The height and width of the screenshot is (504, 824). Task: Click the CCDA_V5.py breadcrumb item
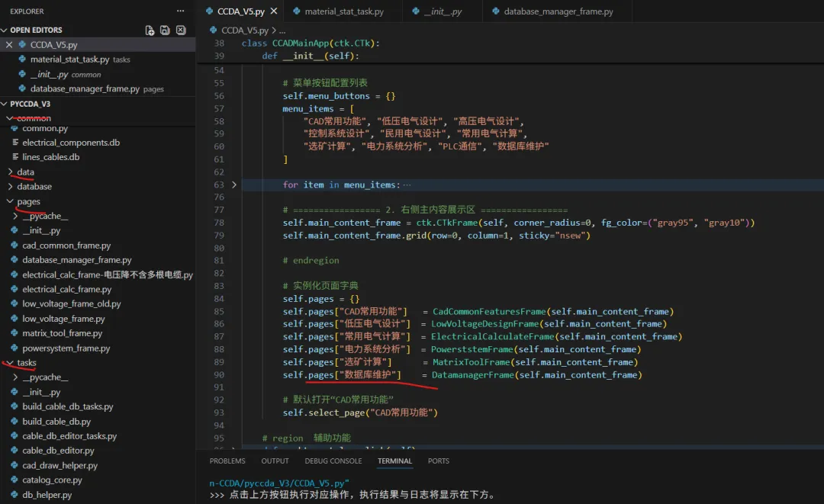(x=244, y=30)
